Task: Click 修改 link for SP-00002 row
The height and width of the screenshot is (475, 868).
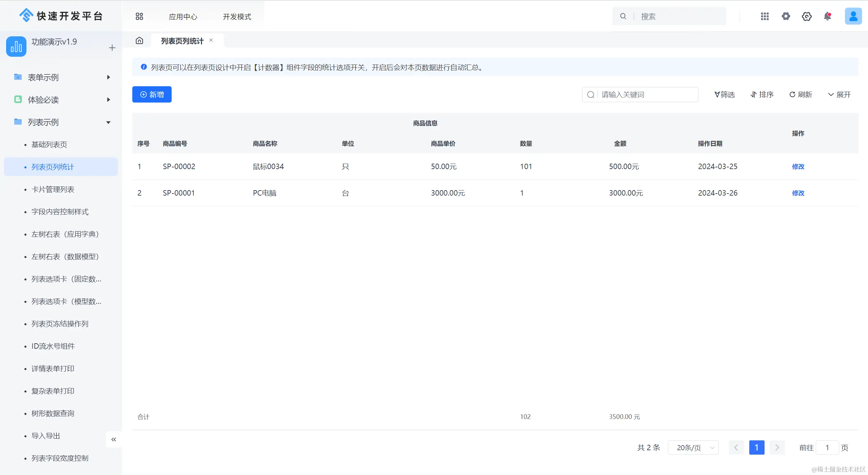Action: [x=798, y=166]
